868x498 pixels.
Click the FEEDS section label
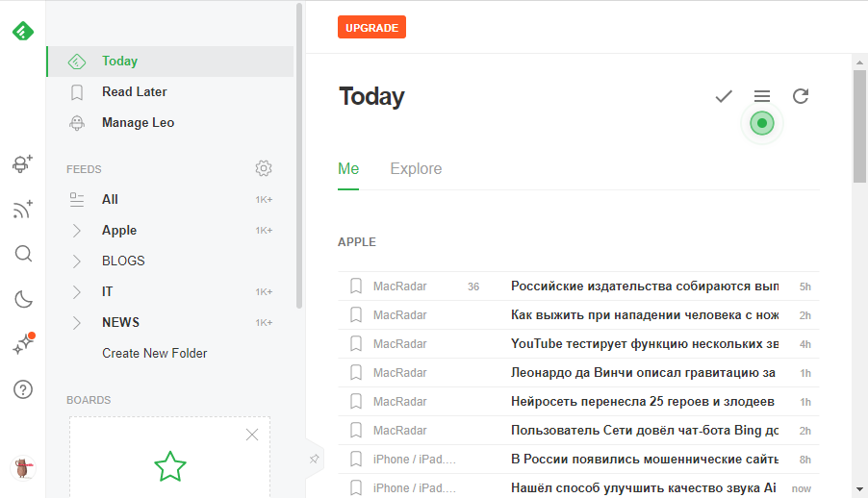[84, 169]
